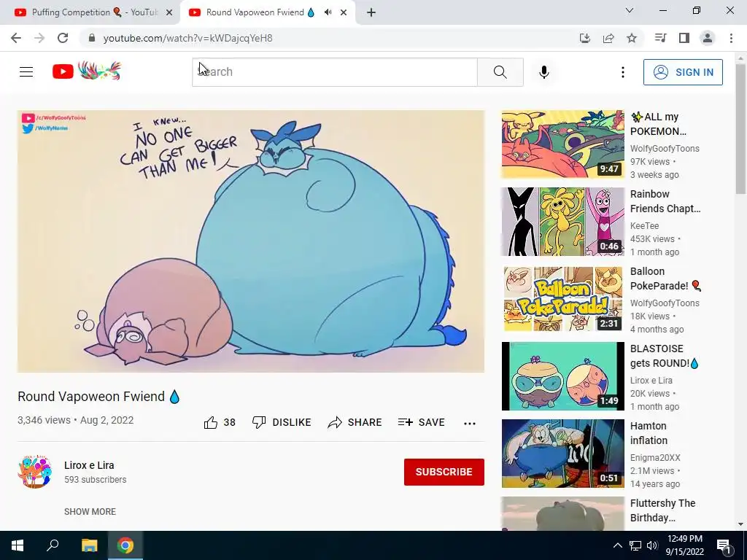Open the tab search dropdown chevron
Screen dimensions: 747x560
coord(630,10)
